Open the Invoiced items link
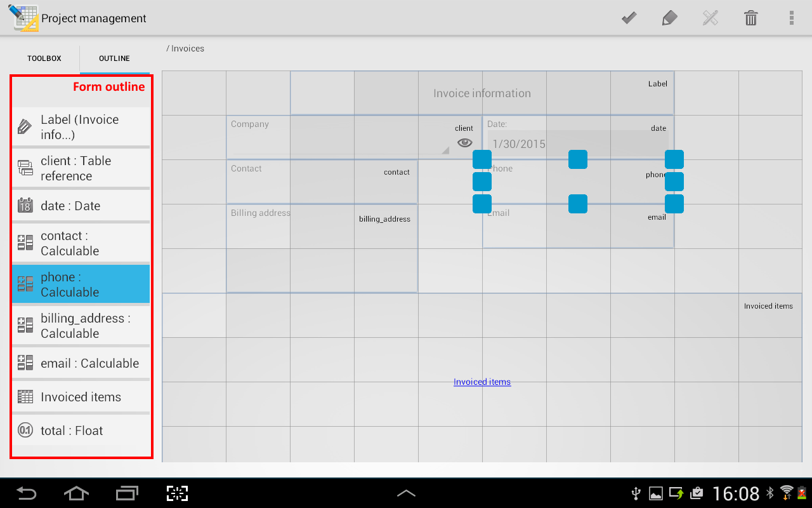 481,382
